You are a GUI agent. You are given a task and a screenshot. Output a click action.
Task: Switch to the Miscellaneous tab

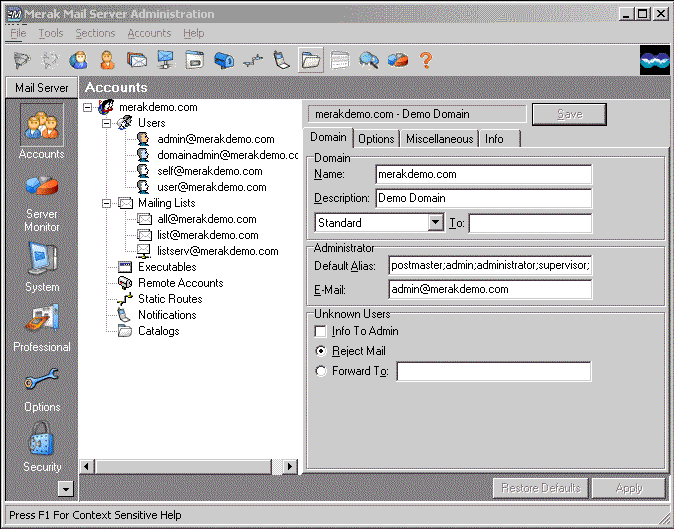click(439, 139)
